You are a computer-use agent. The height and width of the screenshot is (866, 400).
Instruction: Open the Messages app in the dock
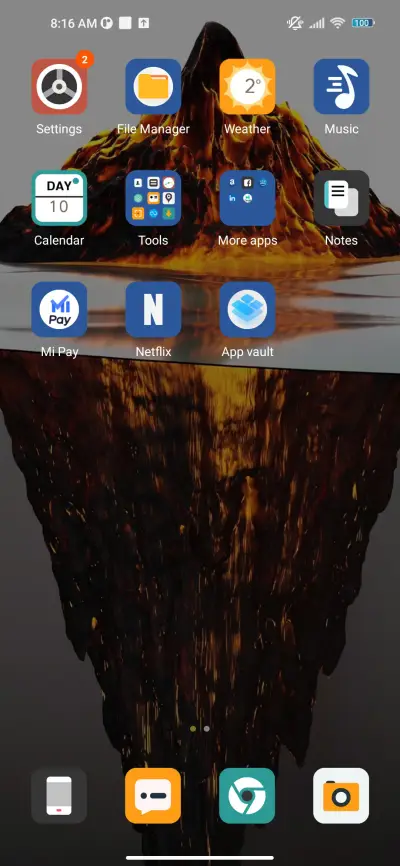click(153, 795)
